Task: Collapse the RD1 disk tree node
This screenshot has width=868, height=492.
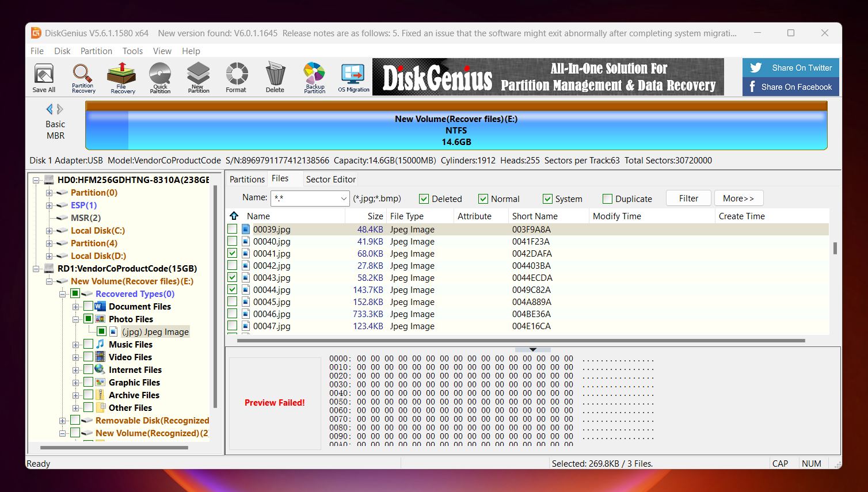Action: click(x=36, y=269)
